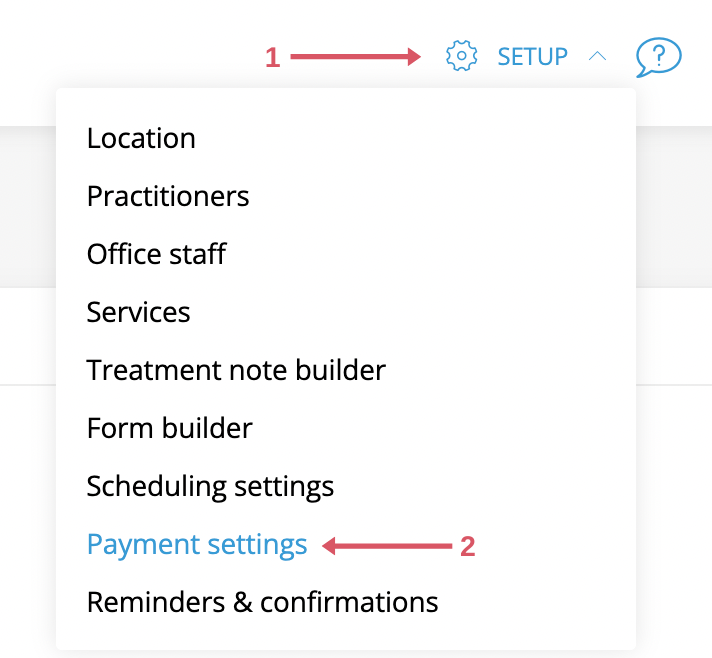Launch the Treatment note builder
Image resolution: width=712 pixels, height=658 pixels.
tap(236, 370)
